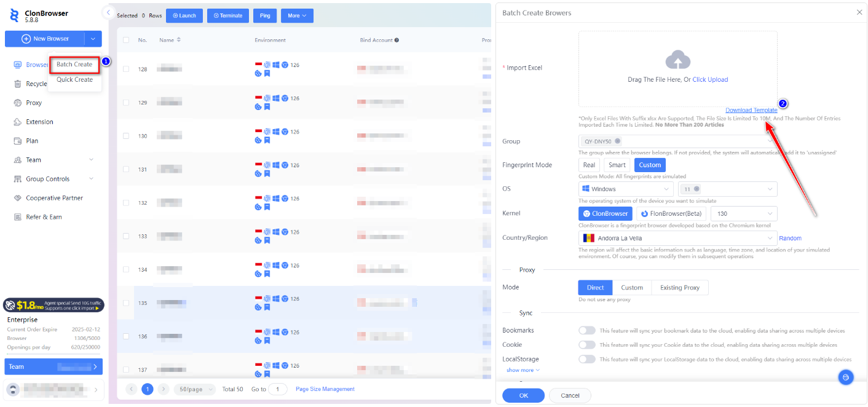Click the Proxy globe icon in sidebar
Screen dimensions: 868x407
coord(18,103)
